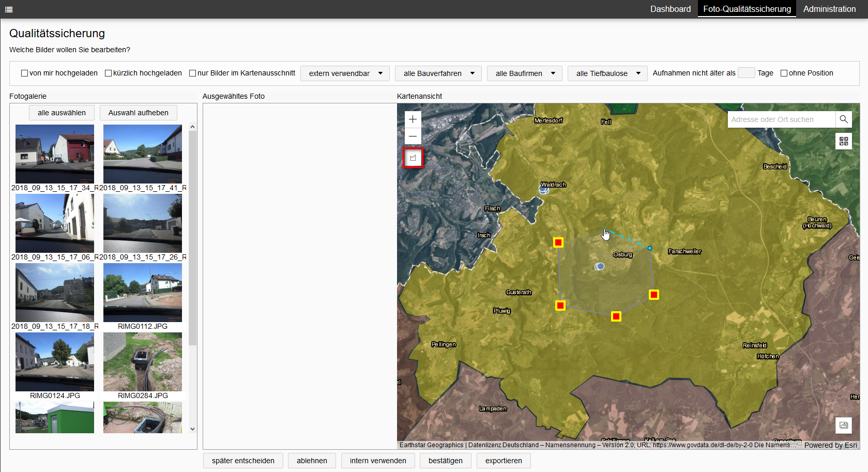Click 'bestätigen' button
The width and height of the screenshot is (868, 472).
pyautogui.click(x=446, y=461)
